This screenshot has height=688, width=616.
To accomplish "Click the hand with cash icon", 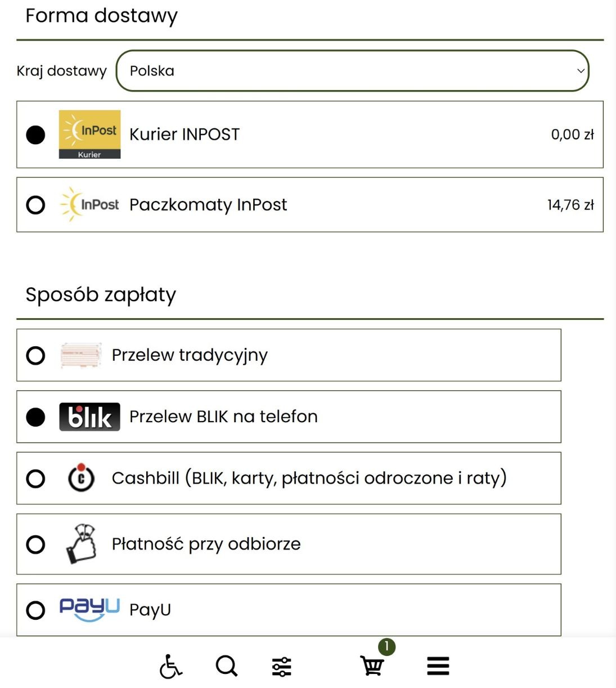I will point(82,544).
